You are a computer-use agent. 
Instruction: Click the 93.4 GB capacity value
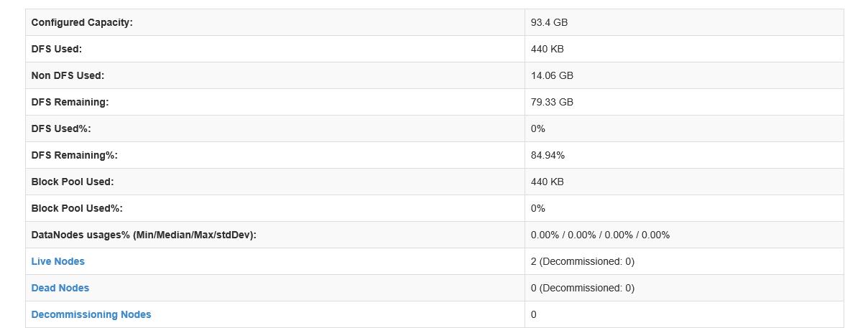pyautogui.click(x=550, y=22)
